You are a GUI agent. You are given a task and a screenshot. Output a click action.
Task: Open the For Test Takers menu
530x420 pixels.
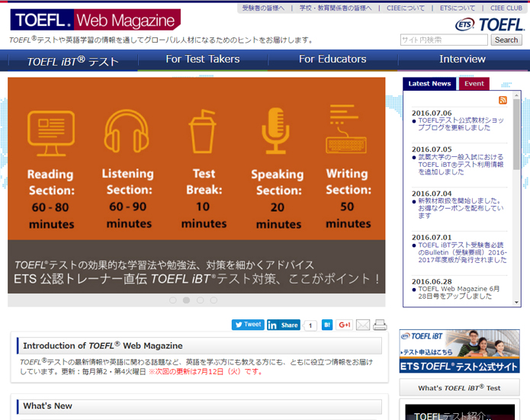203,59
